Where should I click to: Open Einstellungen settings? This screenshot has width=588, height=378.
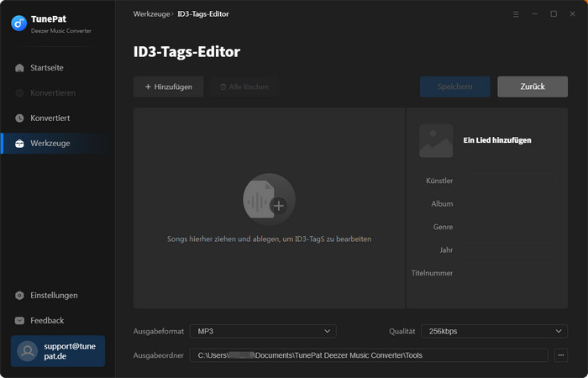[x=56, y=296]
